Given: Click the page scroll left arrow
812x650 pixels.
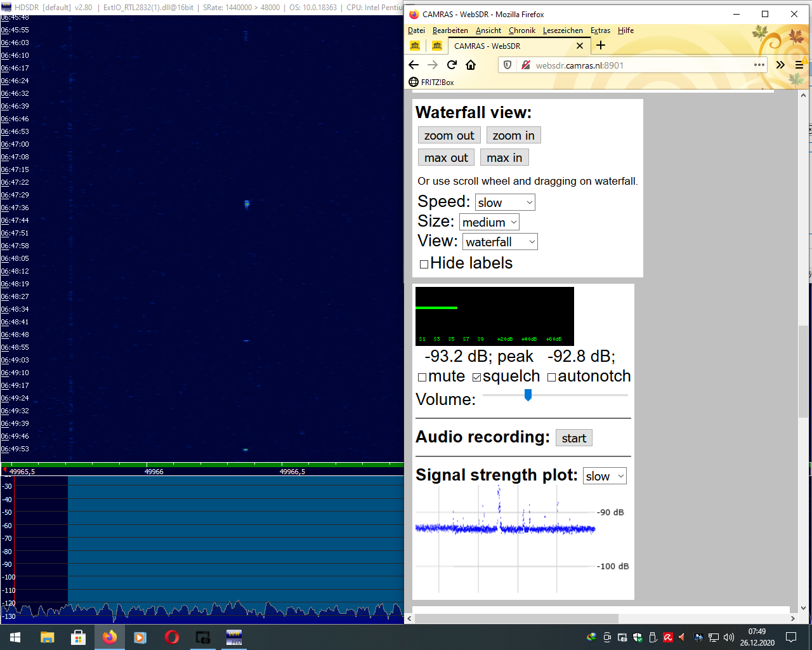Looking at the screenshot, I should click(409, 618).
